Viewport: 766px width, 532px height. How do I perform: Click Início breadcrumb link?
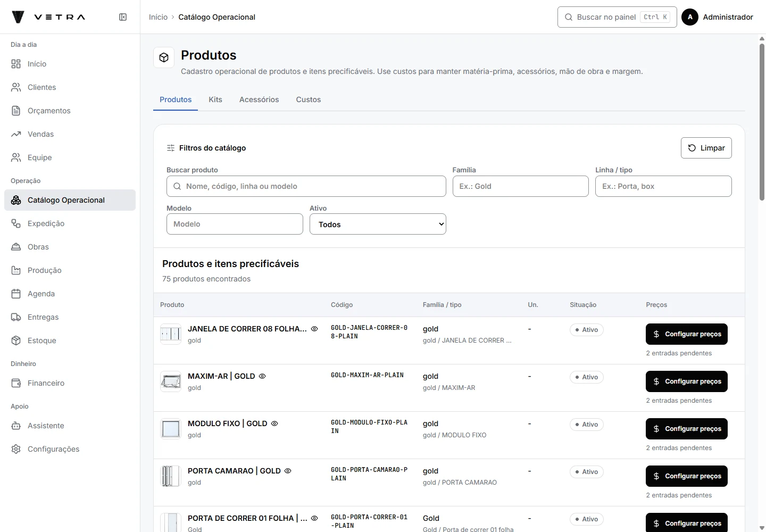click(158, 17)
